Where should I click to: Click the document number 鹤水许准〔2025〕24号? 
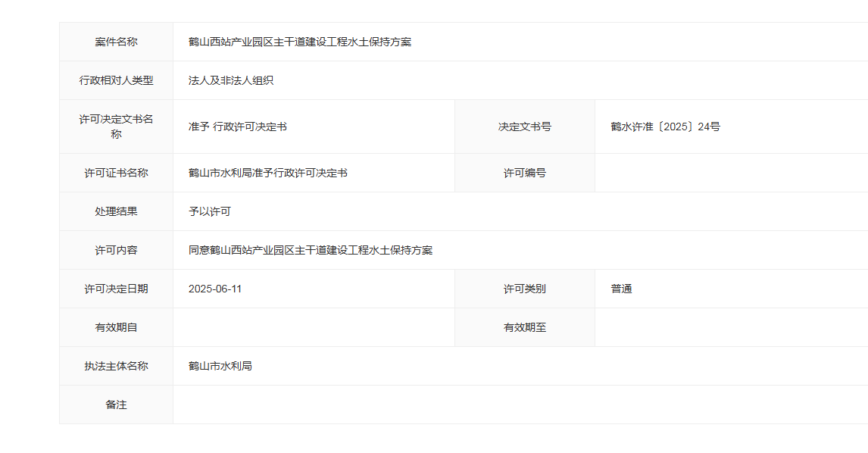(658, 127)
